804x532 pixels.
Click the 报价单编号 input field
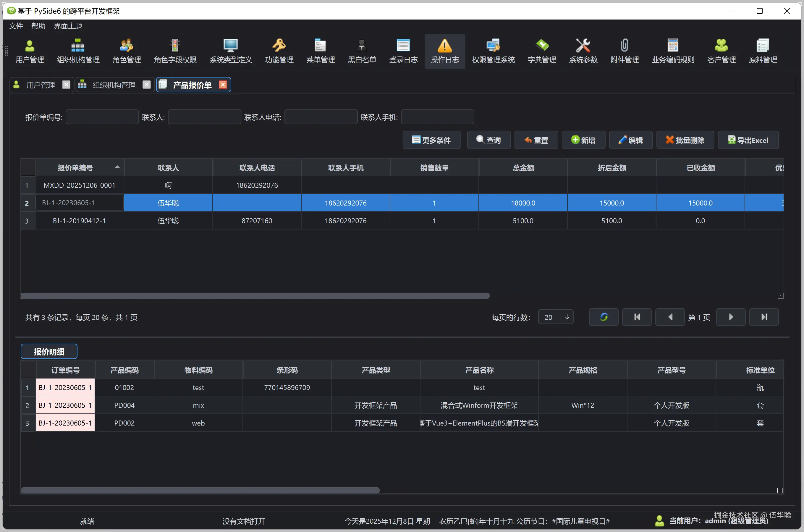102,117
